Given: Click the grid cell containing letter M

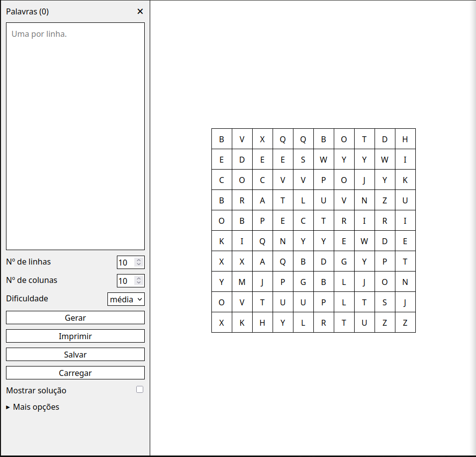Looking at the screenshot, I should tap(242, 282).
